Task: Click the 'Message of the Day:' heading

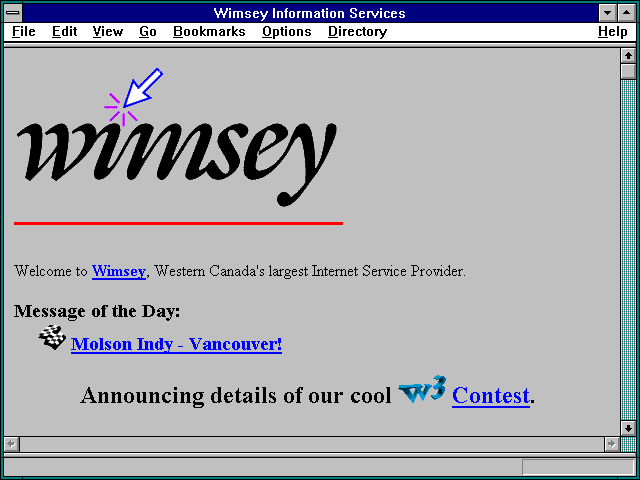Action: 97,311
